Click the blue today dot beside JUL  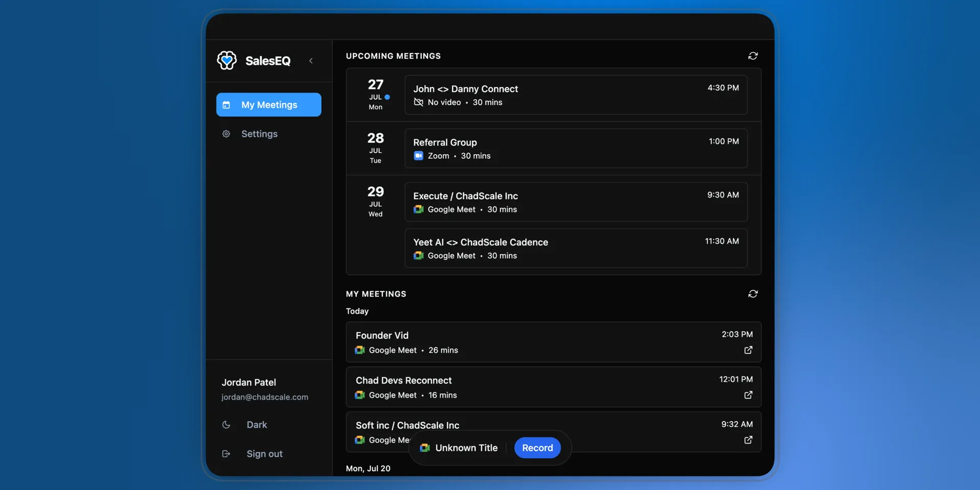pyautogui.click(x=387, y=97)
